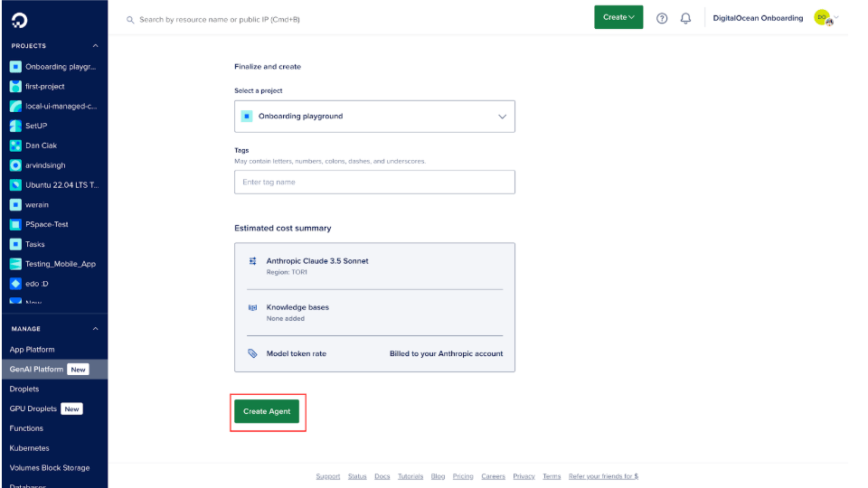The height and width of the screenshot is (488, 868).
Task: Click the DigitalOcean logo icon
Action: 19,21
